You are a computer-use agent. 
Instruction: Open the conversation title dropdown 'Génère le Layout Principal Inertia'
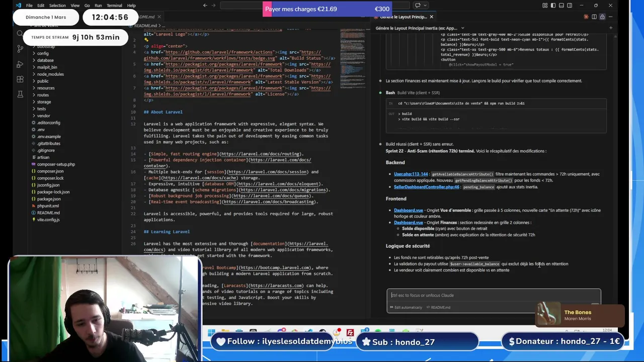click(x=420, y=28)
